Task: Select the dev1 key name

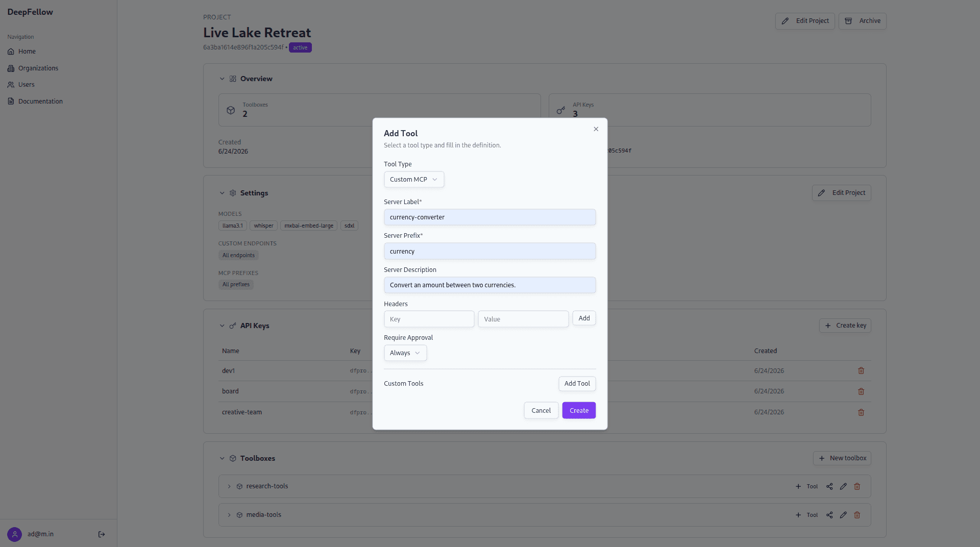Action: 228,371
